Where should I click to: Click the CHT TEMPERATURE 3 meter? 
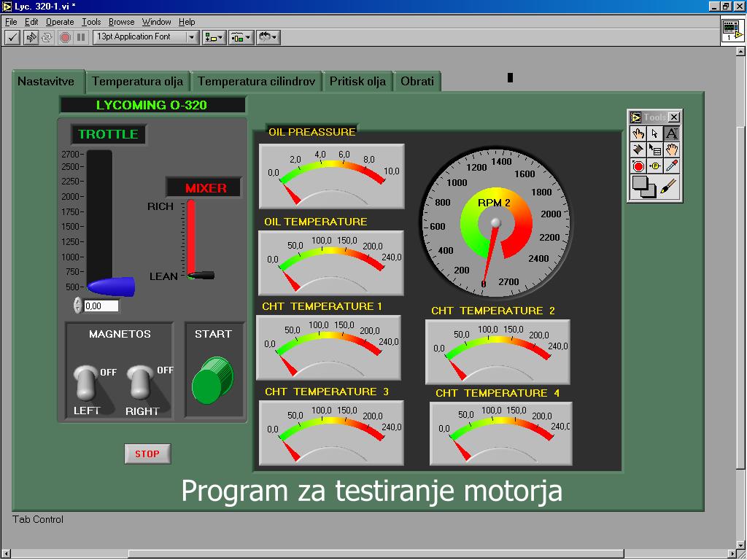point(331,433)
